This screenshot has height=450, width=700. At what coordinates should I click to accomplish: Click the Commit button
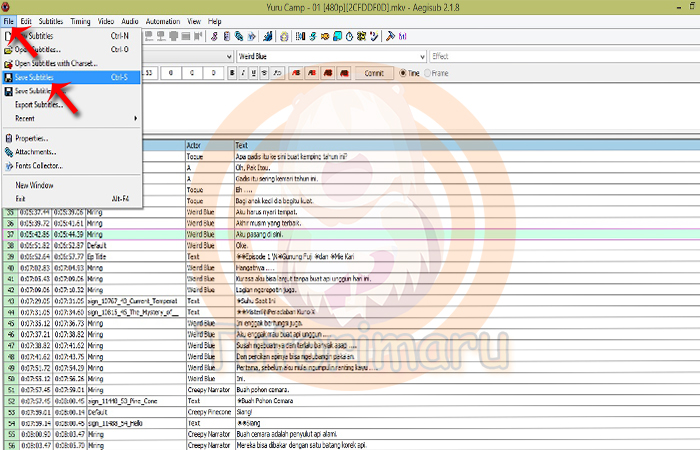click(x=374, y=73)
